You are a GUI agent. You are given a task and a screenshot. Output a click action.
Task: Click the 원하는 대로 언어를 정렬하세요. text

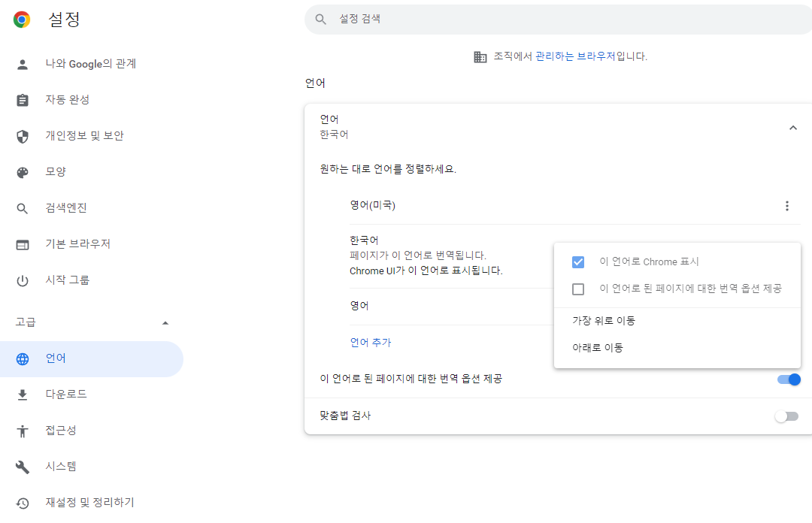pos(388,169)
